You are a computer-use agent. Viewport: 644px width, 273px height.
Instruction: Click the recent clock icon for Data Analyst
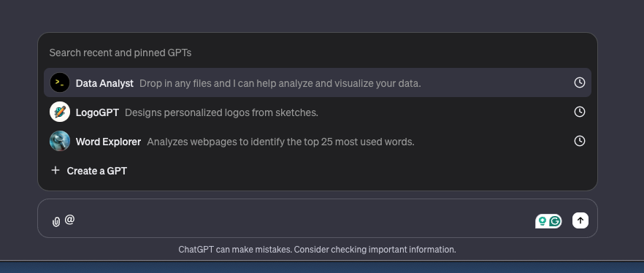pos(579,82)
